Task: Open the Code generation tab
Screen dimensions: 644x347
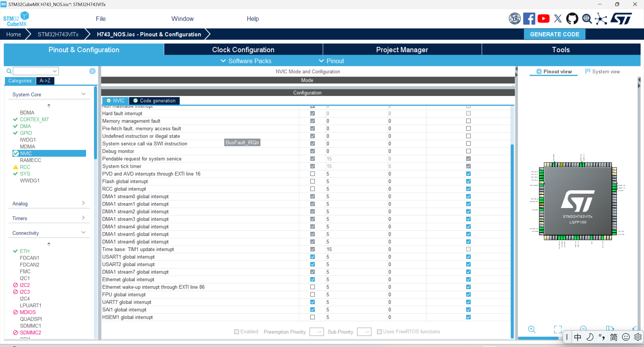Action: (154, 101)
